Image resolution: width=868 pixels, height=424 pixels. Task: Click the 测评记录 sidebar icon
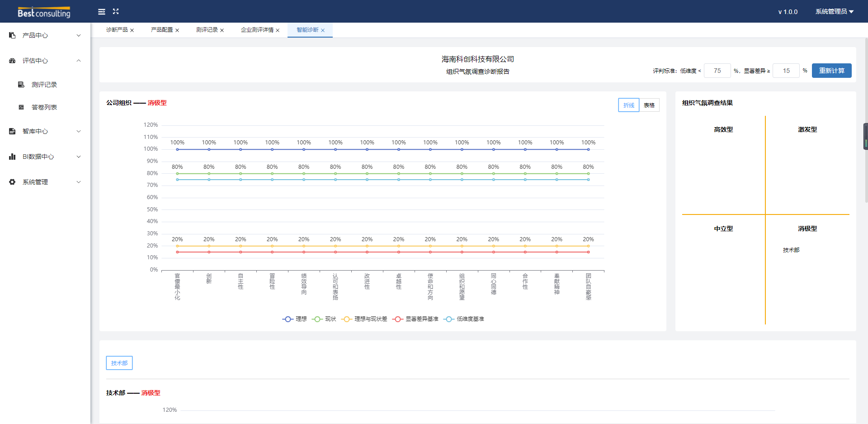point(21,85)
